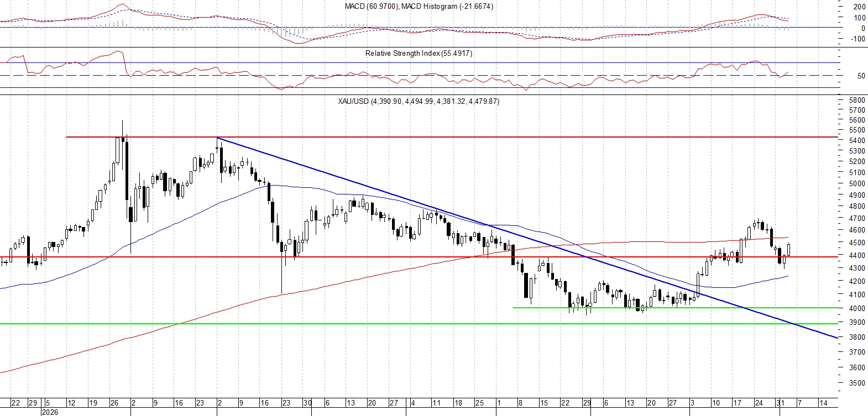Select the red horizontal line near 4400

(419, 257)
